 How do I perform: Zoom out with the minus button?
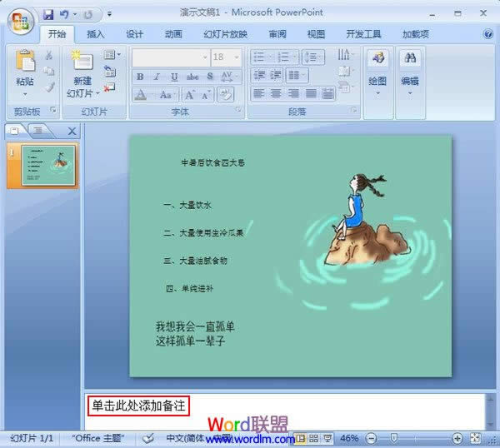coord(371,439)
